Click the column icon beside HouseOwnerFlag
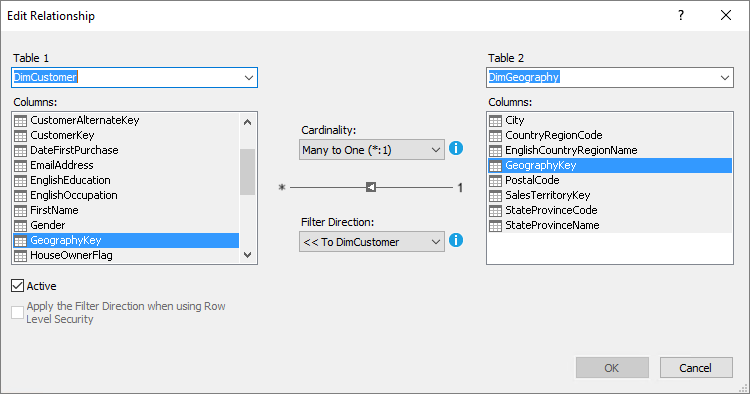Viewport: 750px width, 394px height. pos(21,256)
